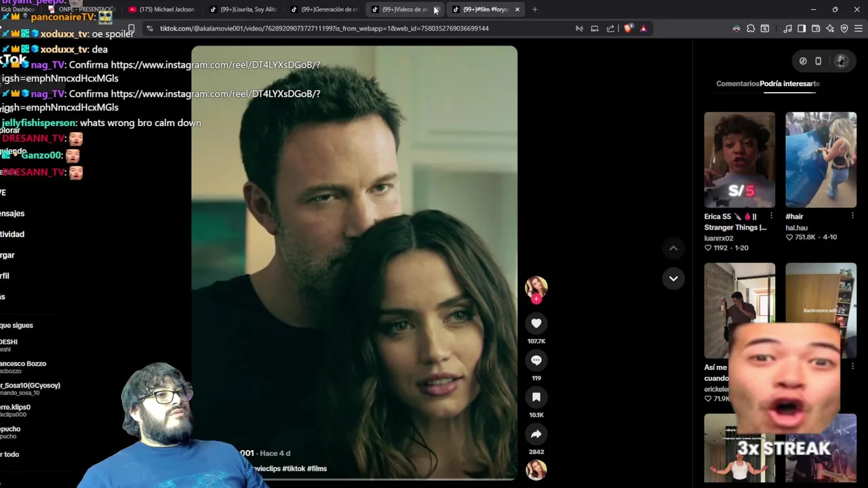Open the spinning sound disc under the share count
This screenshot has width=868, height=488.
[x=536, y=470]
